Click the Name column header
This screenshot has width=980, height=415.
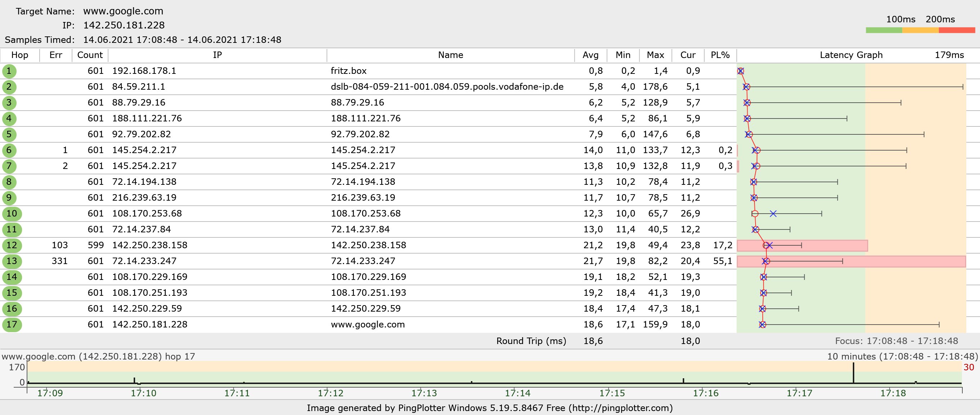tap(450, 55)
